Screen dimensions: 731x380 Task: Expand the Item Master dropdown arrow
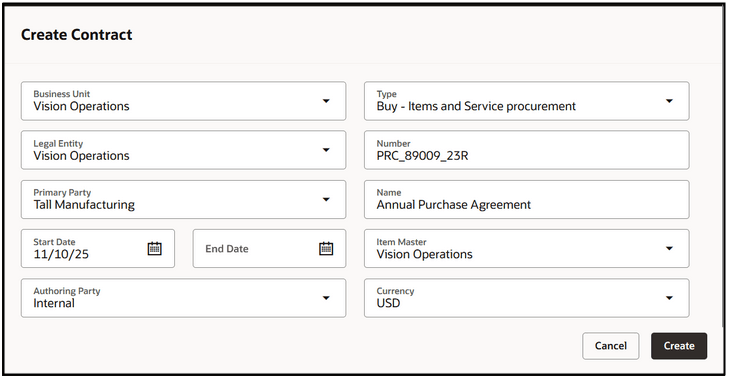coord(669,249)
